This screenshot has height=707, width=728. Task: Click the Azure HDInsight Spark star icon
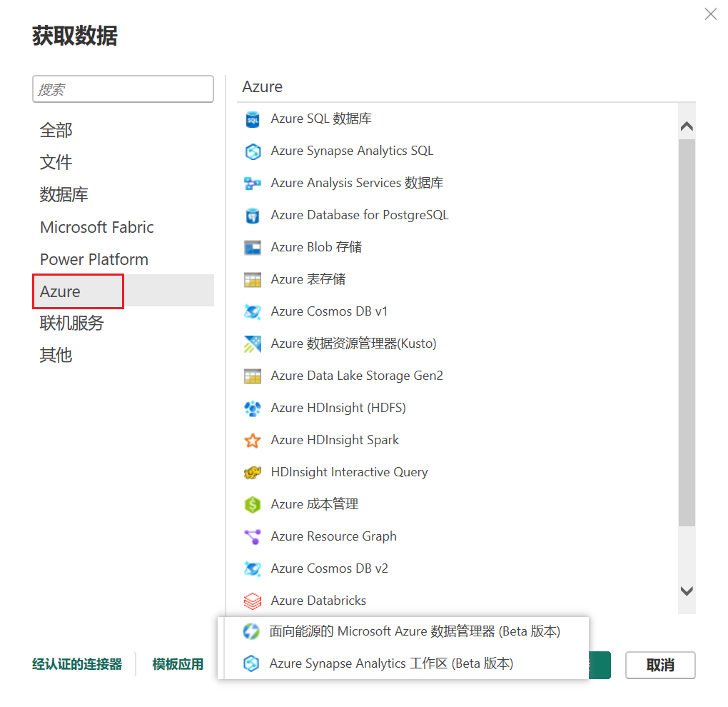click(253, 441)
